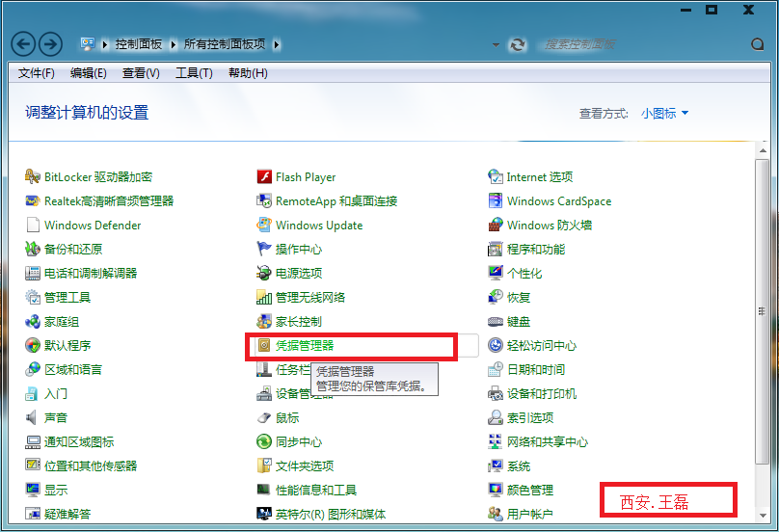This screenshot has height=532, width=779.
Task: Expand the arrow after 控制面板 breadcrumb
Action: pos(174,44)
